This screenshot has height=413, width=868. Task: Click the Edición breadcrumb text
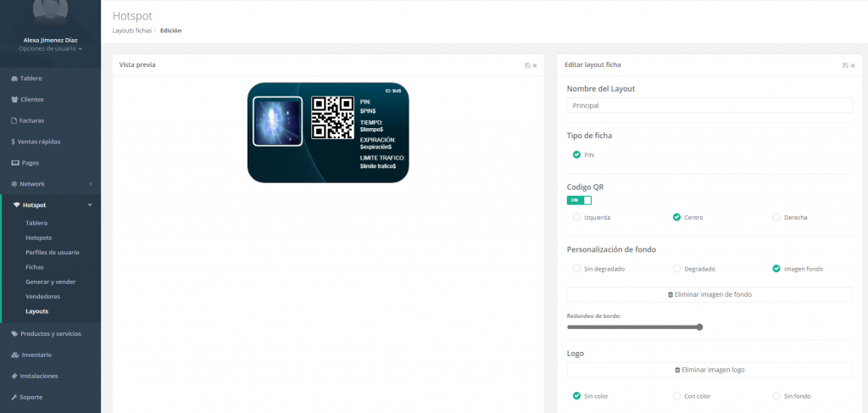(171, 31)
